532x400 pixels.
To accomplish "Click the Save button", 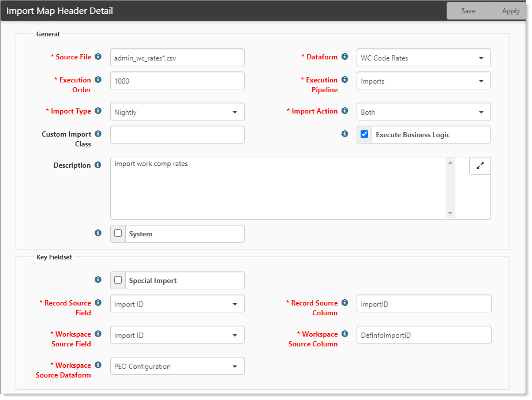I will (468, 11).
